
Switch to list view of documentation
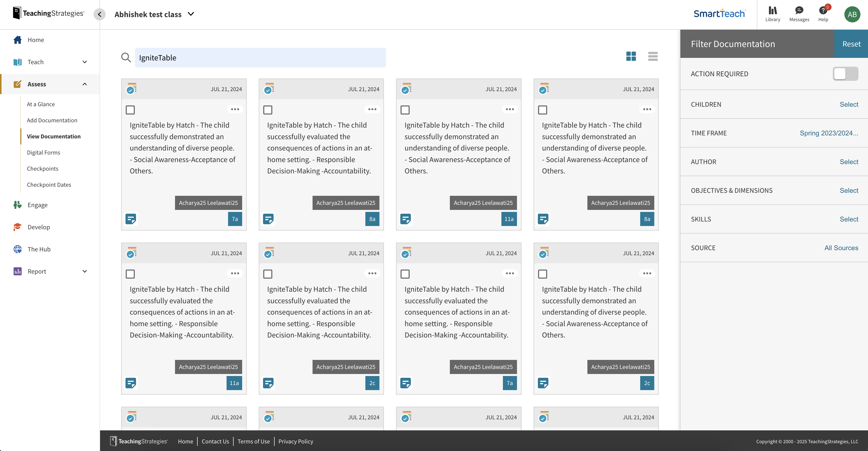point(653,57)
